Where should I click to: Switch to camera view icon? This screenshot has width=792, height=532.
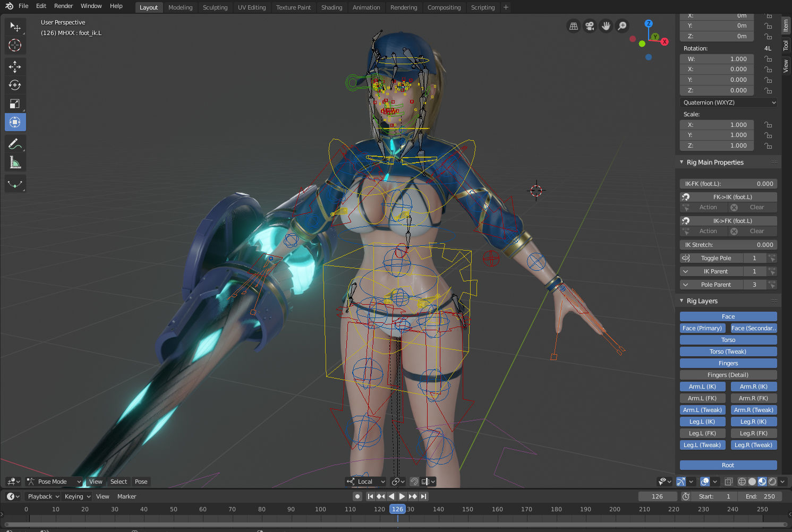590,26
